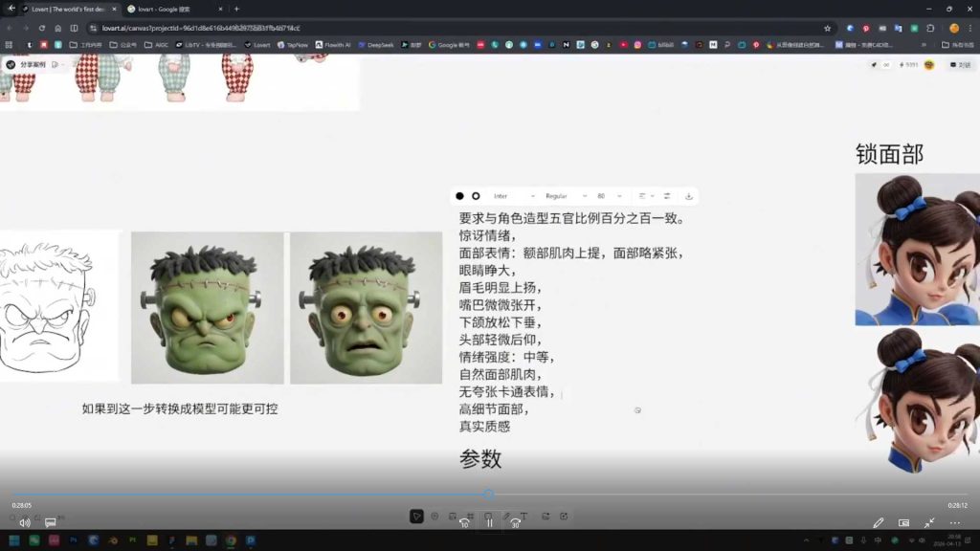980x551 pixels.
Task: Rewind the video 10 seconds
Action: click(x=464, y=523)
